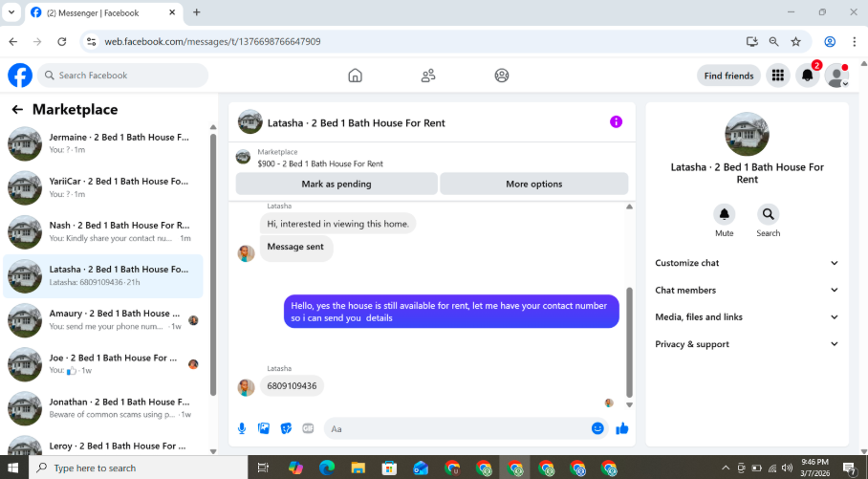Click the Search Facebook field
This screenshot has width=868, height=479.
tap(123, 76)
